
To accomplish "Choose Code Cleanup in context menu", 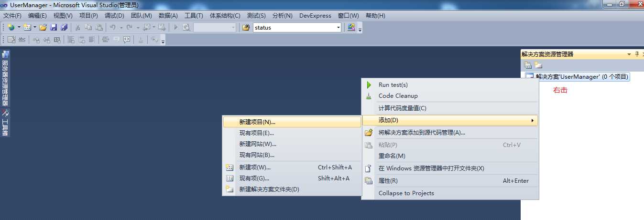I will pyautogui.click(x=450, y=96).
